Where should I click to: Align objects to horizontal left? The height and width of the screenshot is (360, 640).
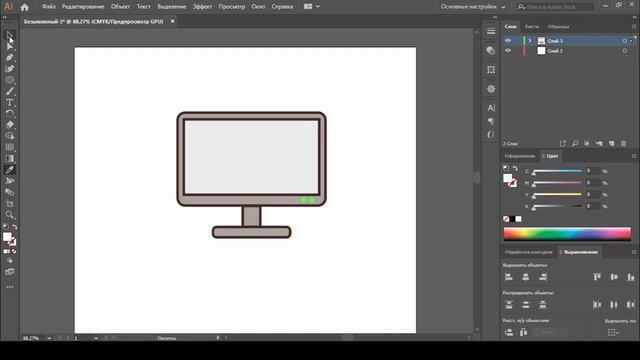pos(509,277)
